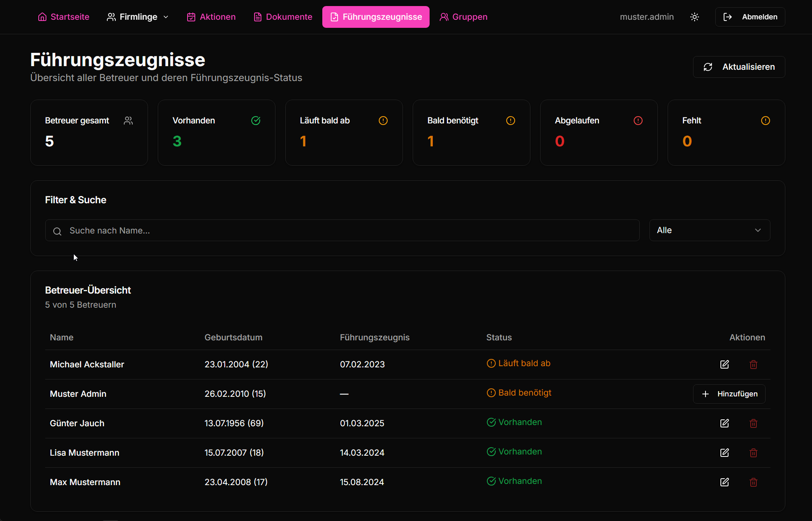Expand the Firmlinge navigation dropdown

(138, 17)
